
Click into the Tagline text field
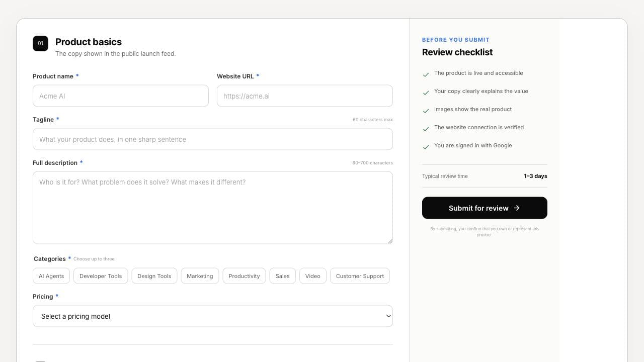pos(213,139)
